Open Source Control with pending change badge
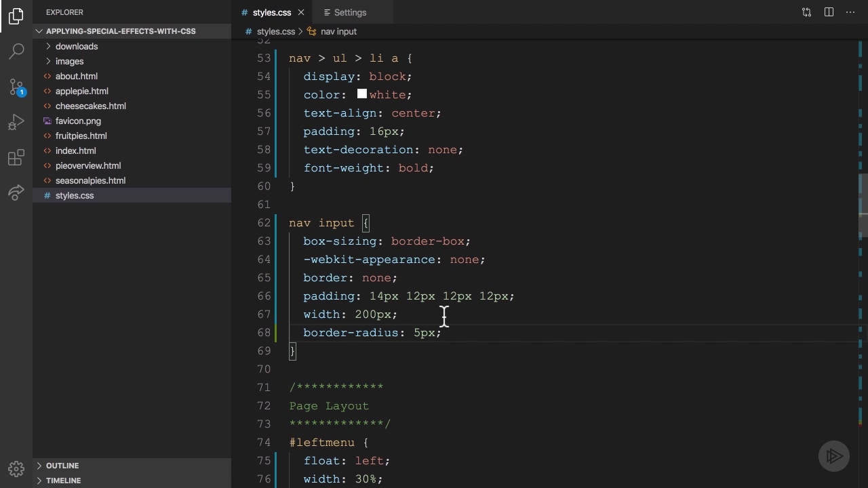Screen dimensions: 868x488 (16, 87)
